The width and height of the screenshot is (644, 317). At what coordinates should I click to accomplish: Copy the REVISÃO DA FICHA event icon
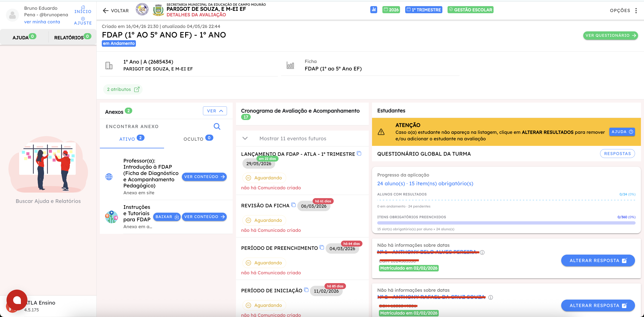coord(293,205)
